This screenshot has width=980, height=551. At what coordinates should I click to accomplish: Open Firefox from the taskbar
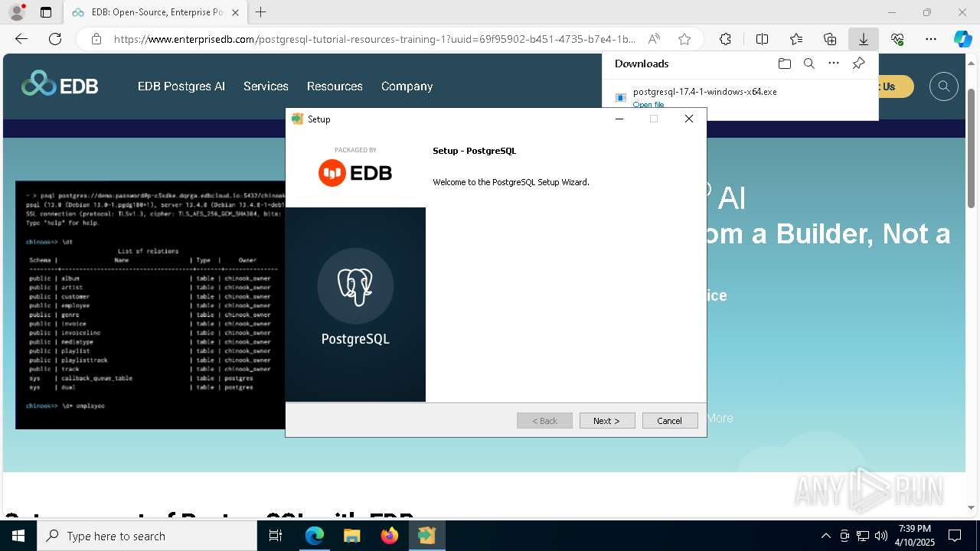389,536
